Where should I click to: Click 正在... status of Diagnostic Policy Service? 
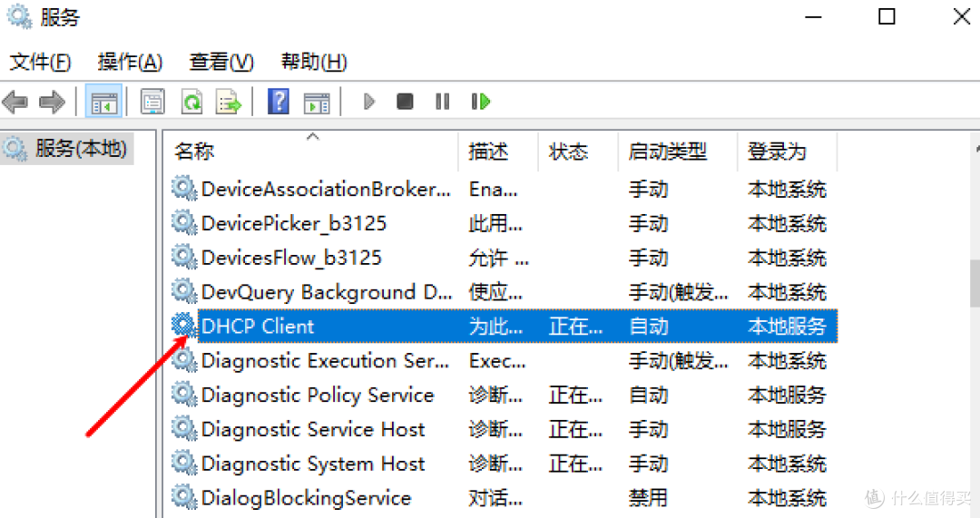(x=575, y=395)
